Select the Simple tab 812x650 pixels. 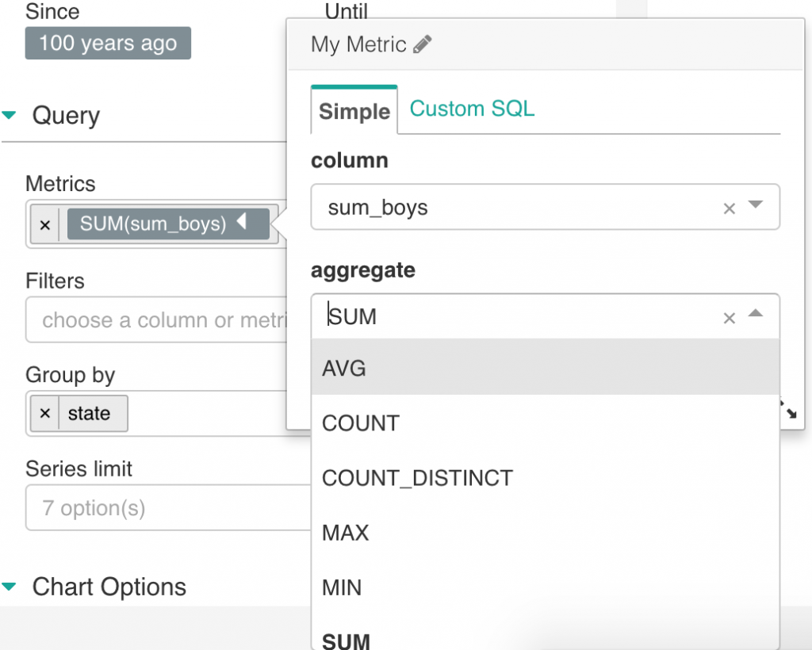[x=354, y=111]
